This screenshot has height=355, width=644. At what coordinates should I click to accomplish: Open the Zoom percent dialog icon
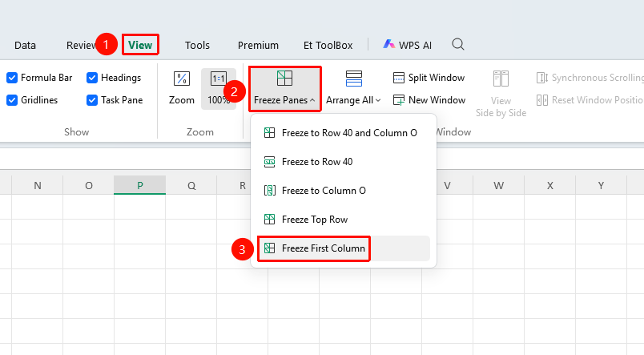(x=182, y=79)
